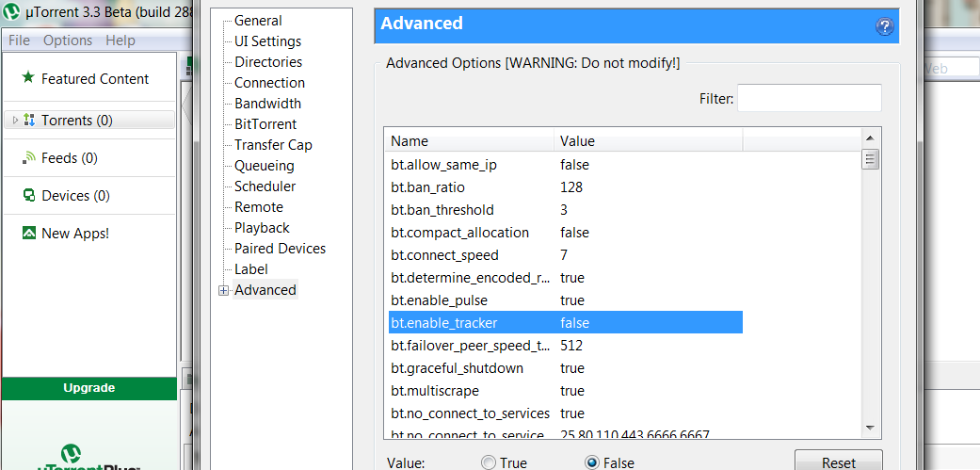Click the µTorrent logo in title bar
980x470 pixels.
(x=11, y=12)
